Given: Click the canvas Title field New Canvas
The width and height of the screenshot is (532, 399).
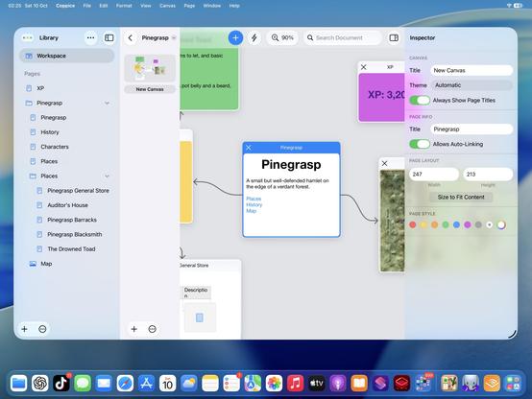Looking at the screenshot, I should coord(472,71).
